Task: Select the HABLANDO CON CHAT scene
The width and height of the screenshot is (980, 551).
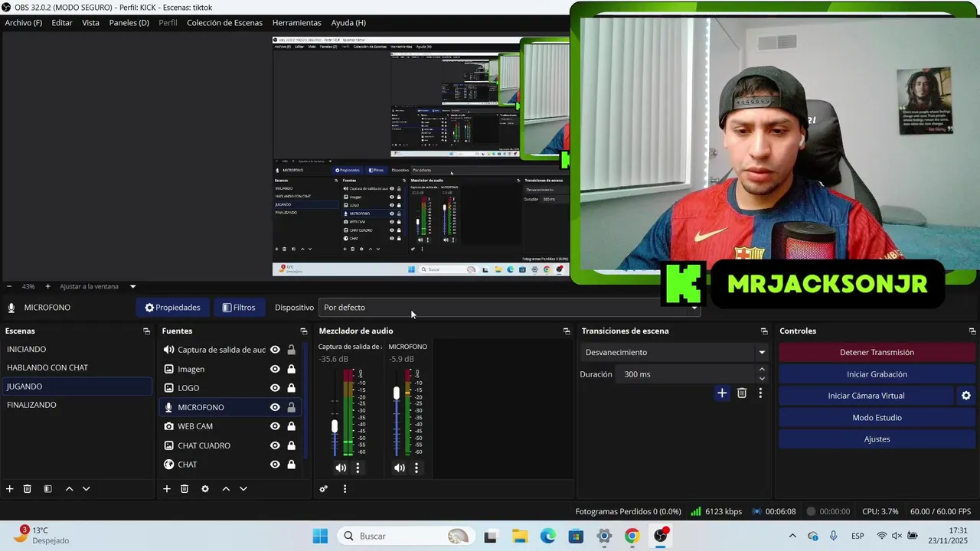Action: click(77, 367)
